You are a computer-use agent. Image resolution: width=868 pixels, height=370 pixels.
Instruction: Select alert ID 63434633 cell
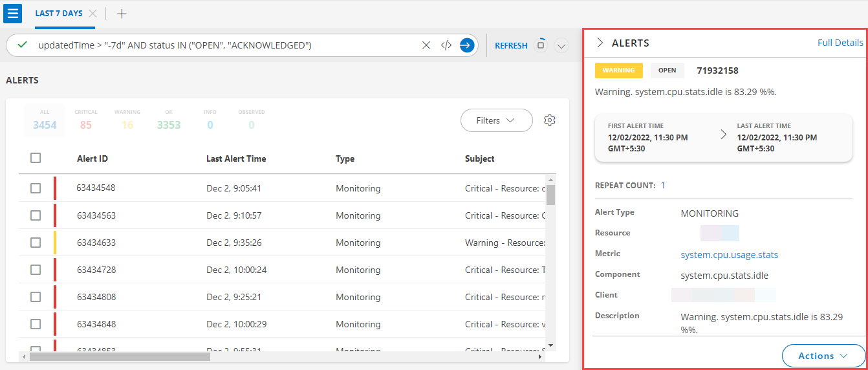[96, 243]
